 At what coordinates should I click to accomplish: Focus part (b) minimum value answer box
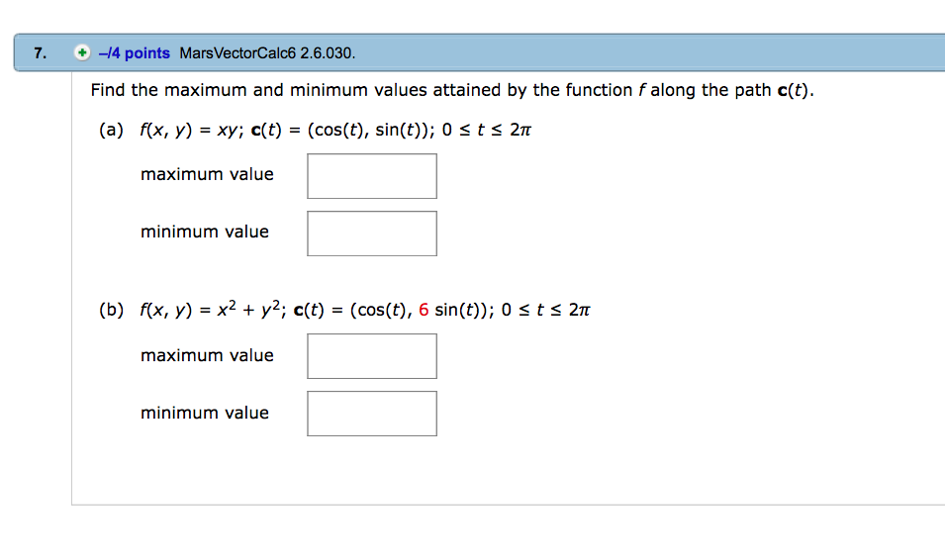pos(372,414)
